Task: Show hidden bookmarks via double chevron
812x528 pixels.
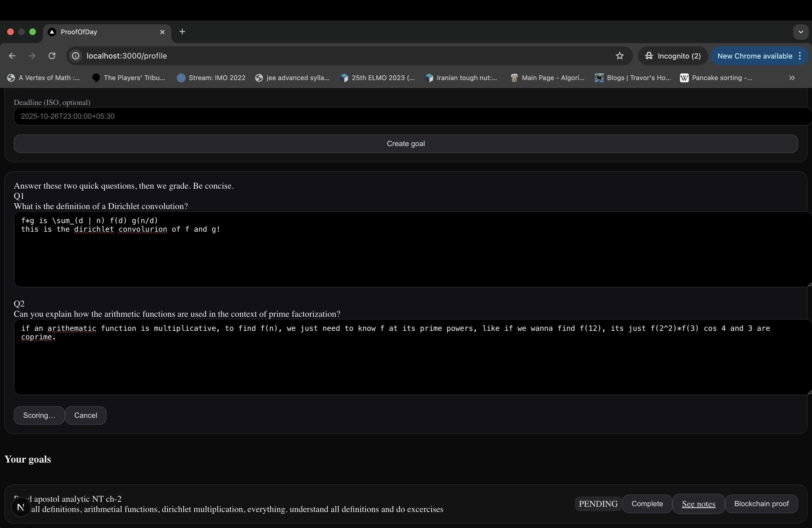Action: (x=792, y=78)
